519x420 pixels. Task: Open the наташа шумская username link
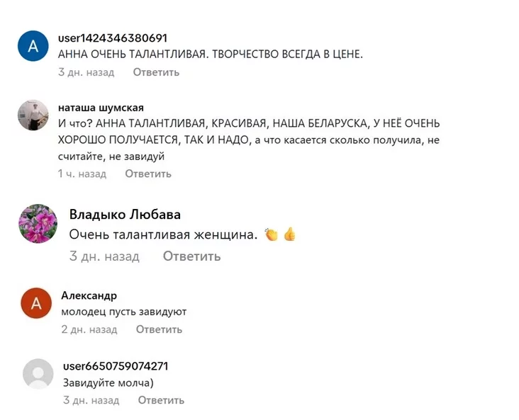tap(101, 108)
